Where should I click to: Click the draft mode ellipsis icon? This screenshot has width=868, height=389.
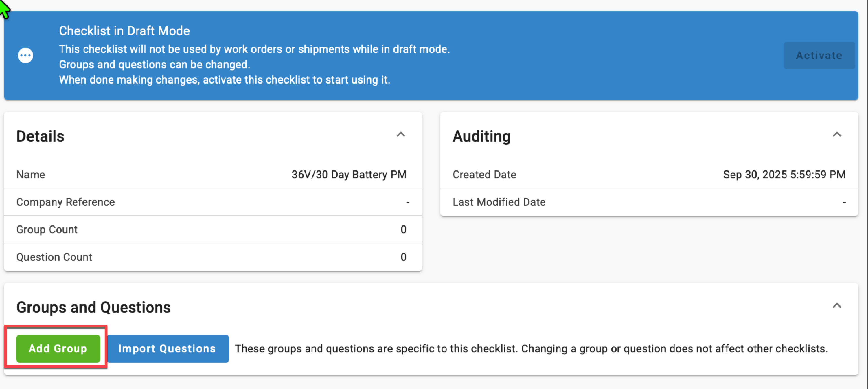[x=25, y=56]
